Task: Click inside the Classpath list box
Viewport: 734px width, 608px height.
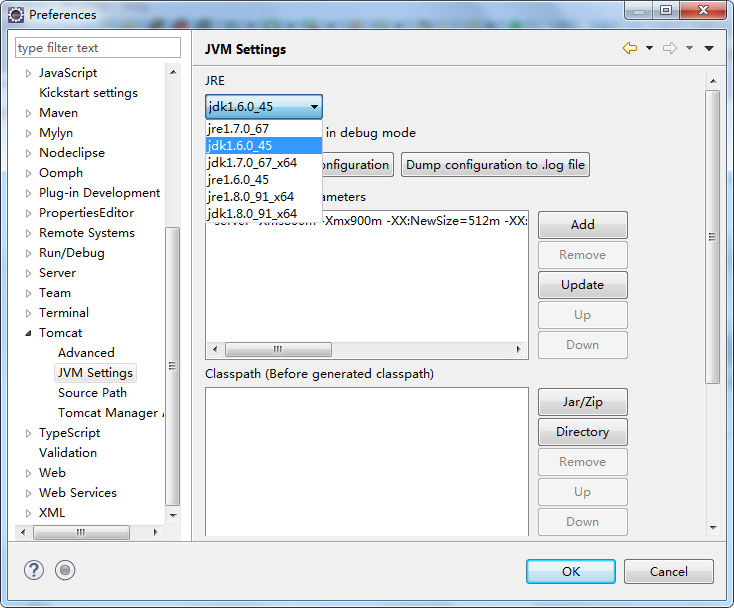Action: coord(367,461)
